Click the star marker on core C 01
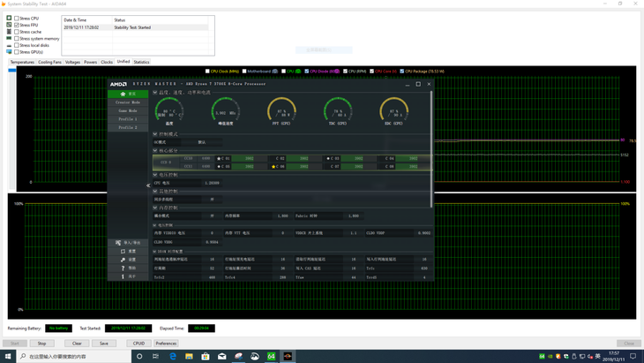The width and height of the screenshot is (644, 363). 219,158
